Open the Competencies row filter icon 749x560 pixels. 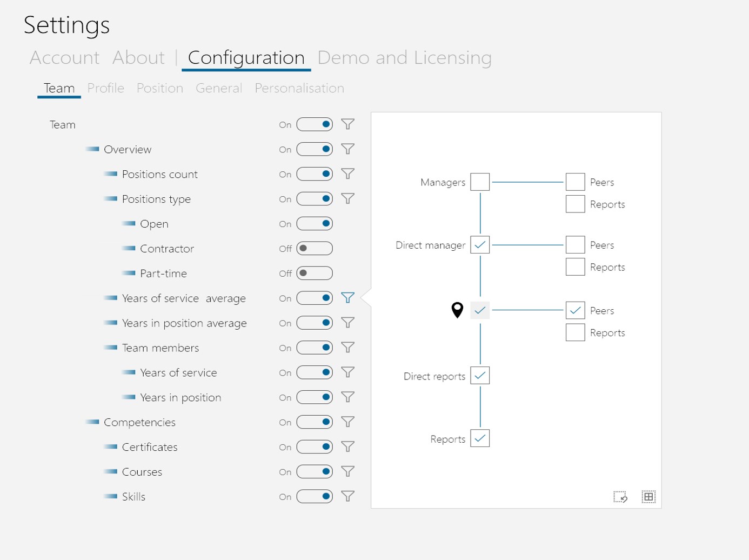[x=347, y=422]
